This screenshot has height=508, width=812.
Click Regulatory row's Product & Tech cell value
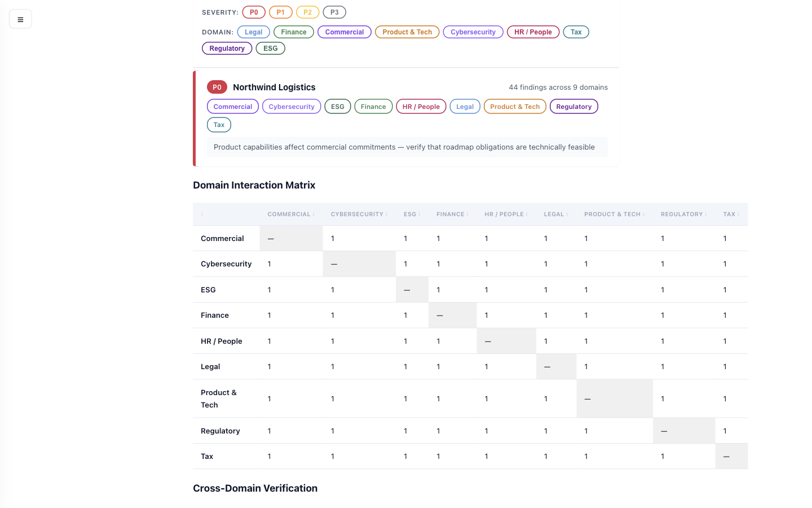coord(586,431)
